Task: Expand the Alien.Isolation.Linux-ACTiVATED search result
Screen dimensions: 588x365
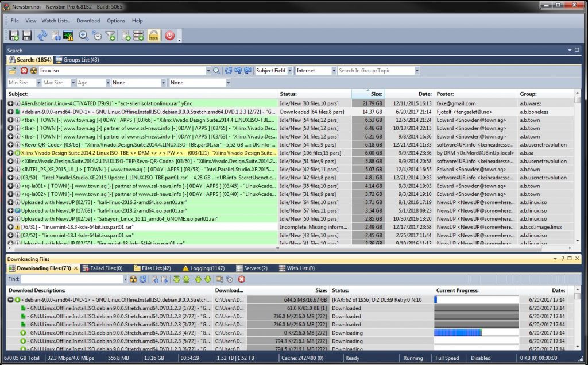Action: (x=10, y=103)
